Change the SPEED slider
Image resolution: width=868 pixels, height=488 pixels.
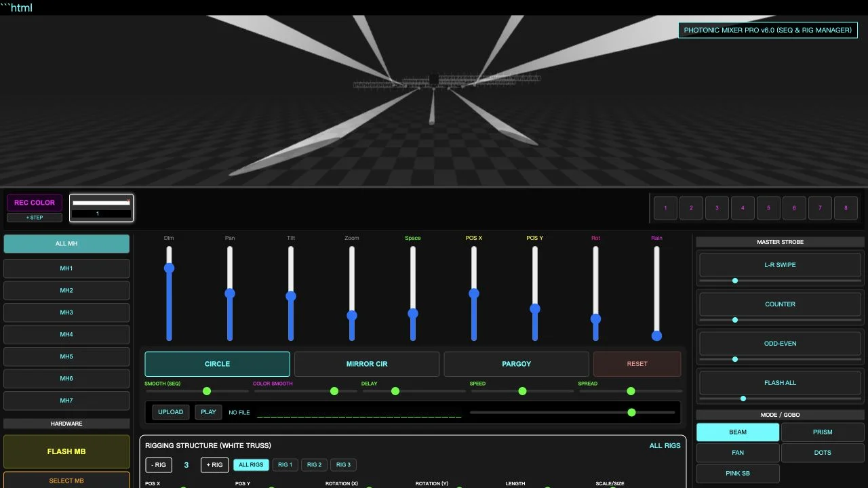pos(522,391)
